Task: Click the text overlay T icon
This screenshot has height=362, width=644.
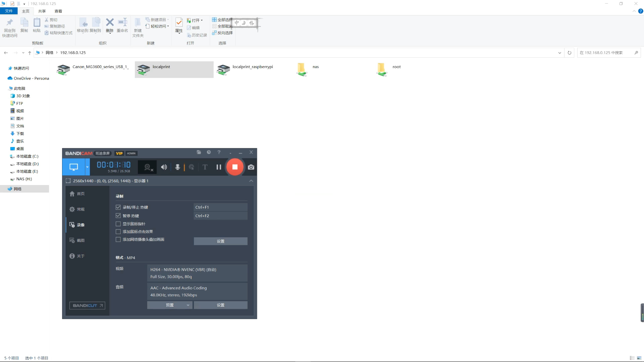Action: [205, 167]
